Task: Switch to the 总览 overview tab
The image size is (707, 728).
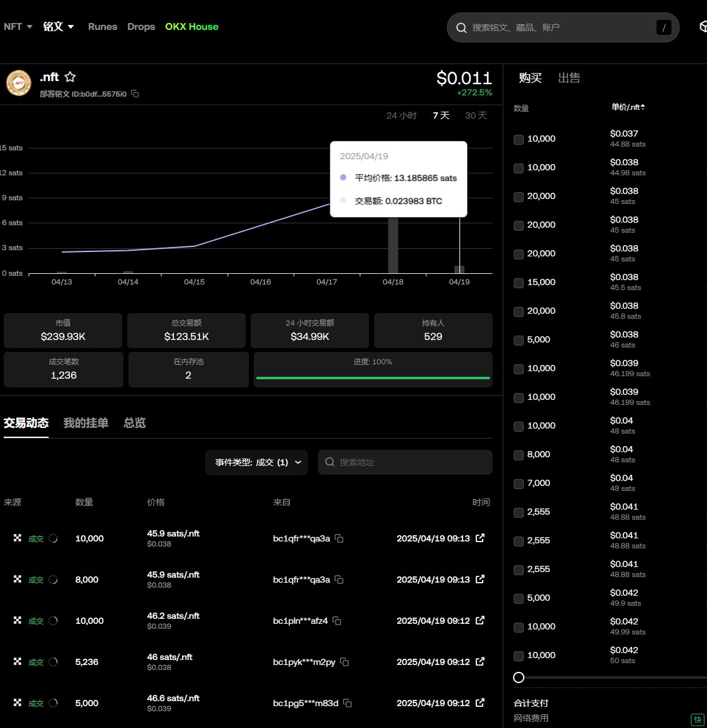Action: point(135,423)
